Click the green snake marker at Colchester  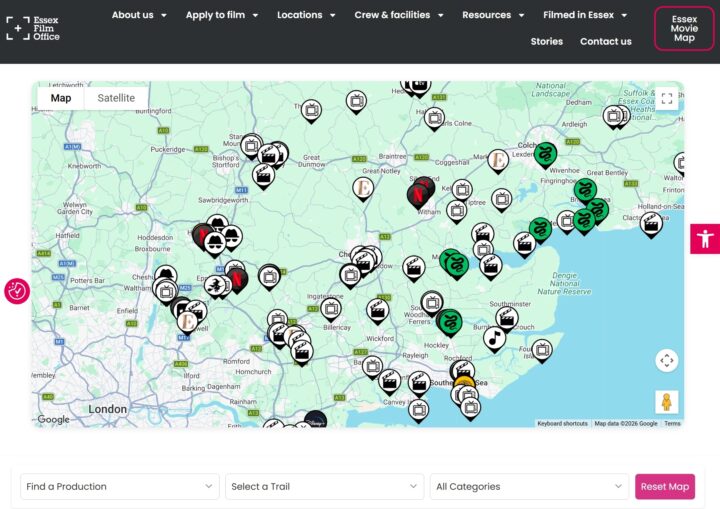tap(545, 155)
